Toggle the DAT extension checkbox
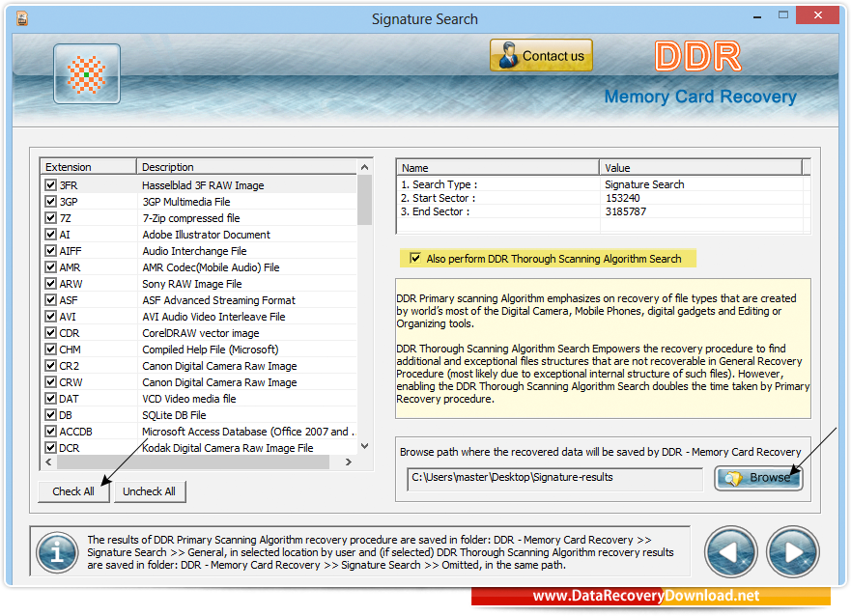This screenshot has width=851, height=616. click(51, 398)
